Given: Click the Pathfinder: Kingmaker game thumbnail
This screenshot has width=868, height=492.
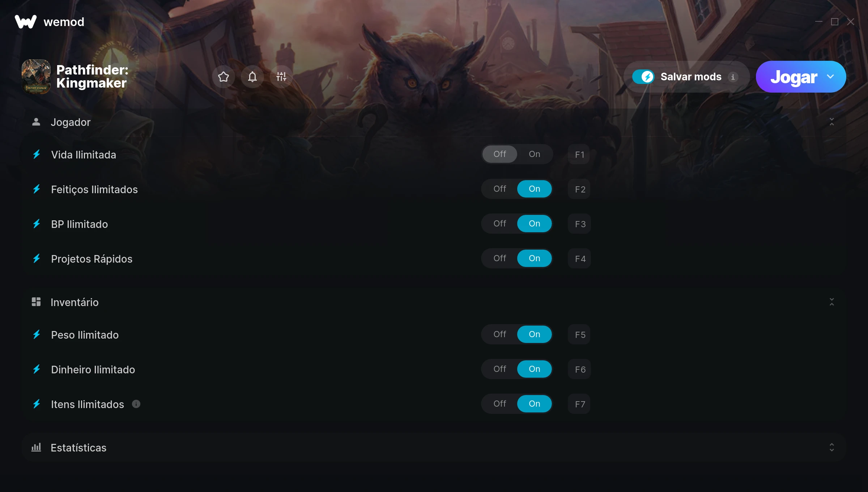Looking at the screenshot, I should (36, 77).
